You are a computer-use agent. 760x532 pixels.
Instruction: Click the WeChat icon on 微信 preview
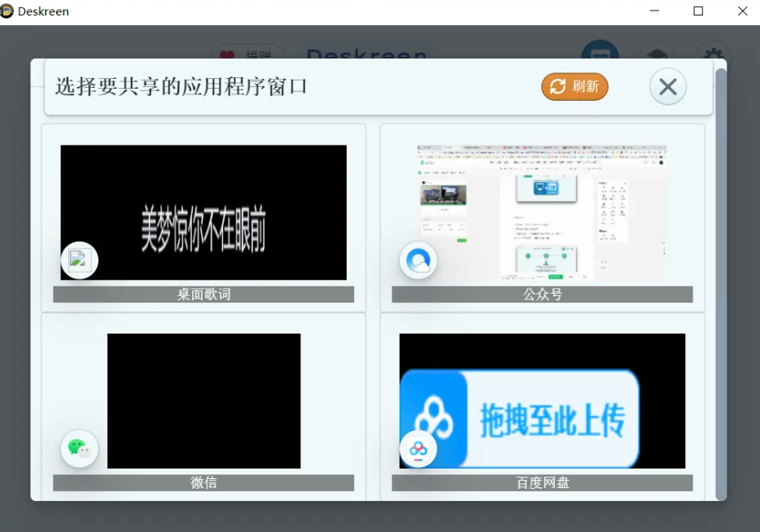point(79,448)
